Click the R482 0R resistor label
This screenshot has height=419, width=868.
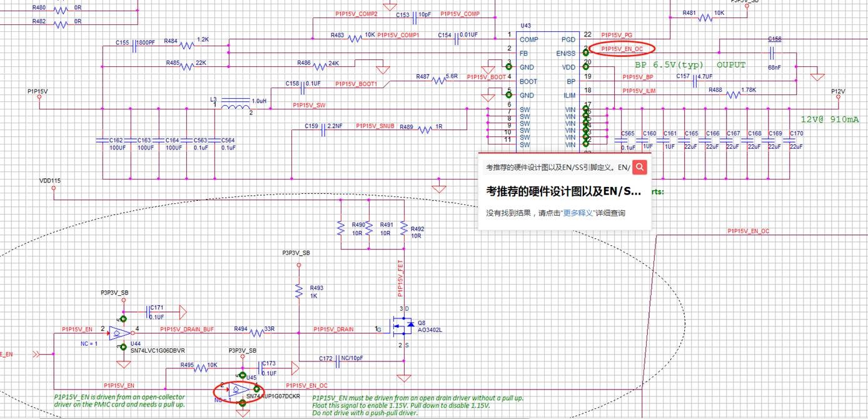(57, 22)
